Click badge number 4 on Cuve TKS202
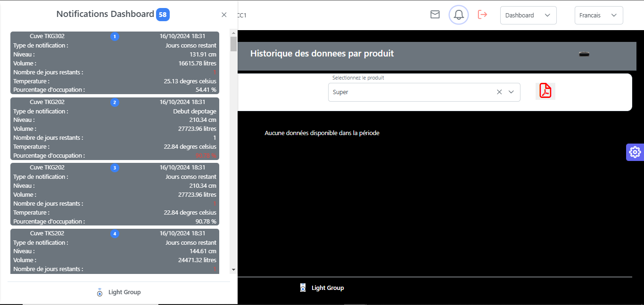Image resolution: width=644 pixels, height=305 pixels. point(115,233)
